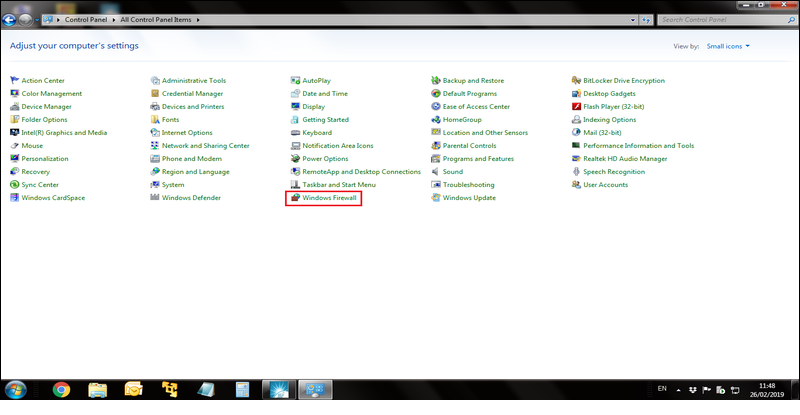800x415 pixels.
Task: Open Location and Other Sensors link
Action: pyautogui.click(x=485, y=132)
